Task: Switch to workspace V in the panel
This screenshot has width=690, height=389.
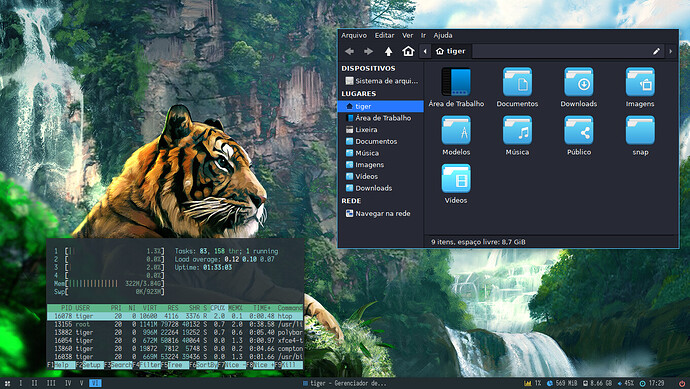Action: tap(81, 383)
